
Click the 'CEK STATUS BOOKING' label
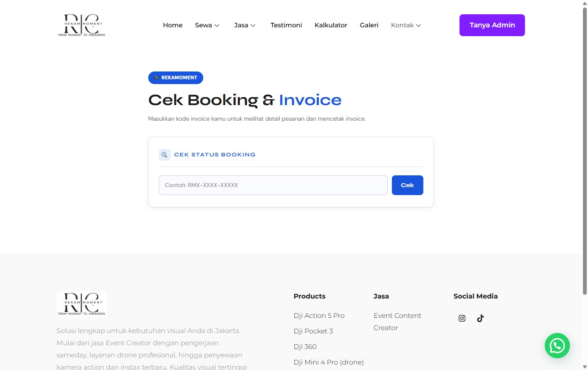tap(215, 155)
